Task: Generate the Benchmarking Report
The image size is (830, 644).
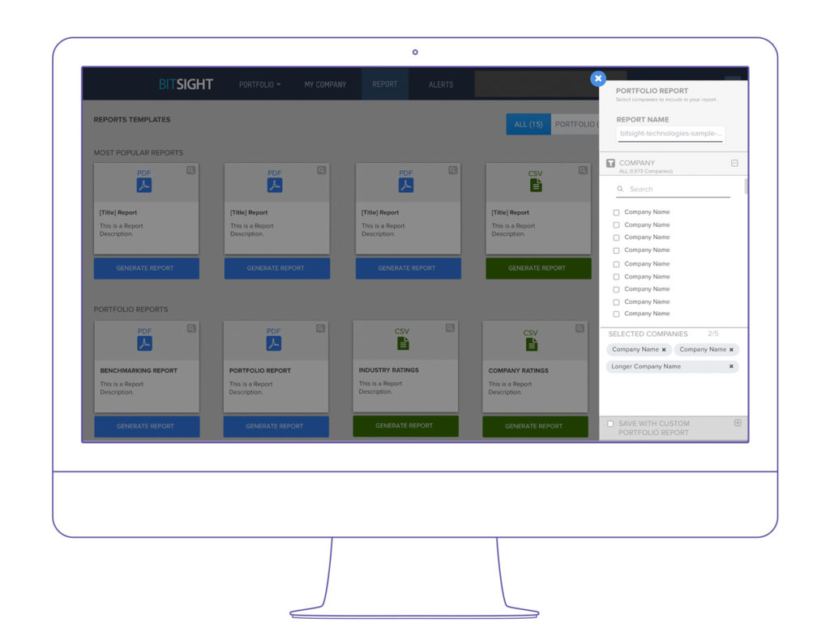Action: point(147,427)
